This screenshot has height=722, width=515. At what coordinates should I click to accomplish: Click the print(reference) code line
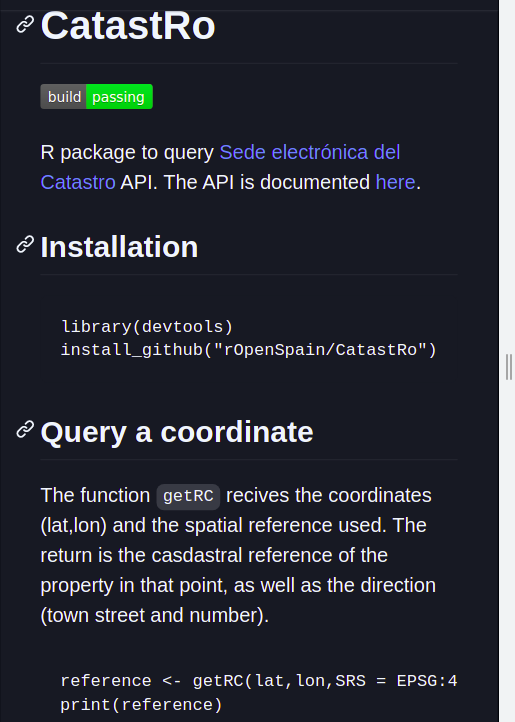click(141, 705)
